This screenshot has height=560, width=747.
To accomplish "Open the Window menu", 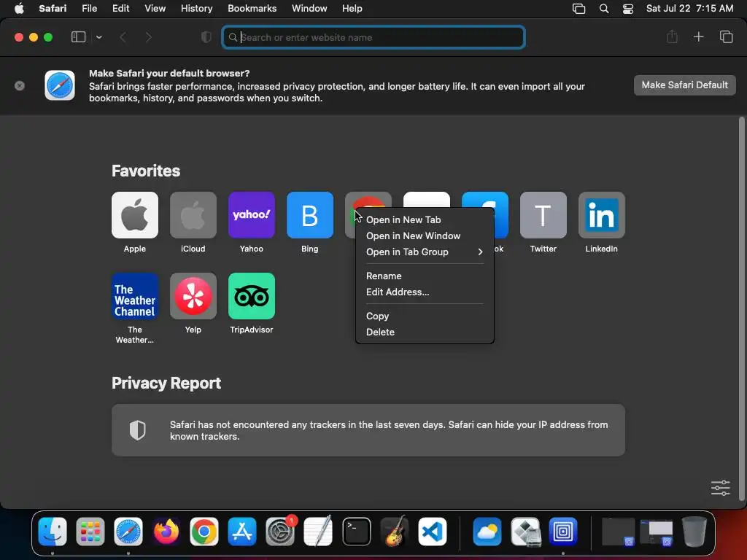I will pyautogui.click(x=309, y=8).
